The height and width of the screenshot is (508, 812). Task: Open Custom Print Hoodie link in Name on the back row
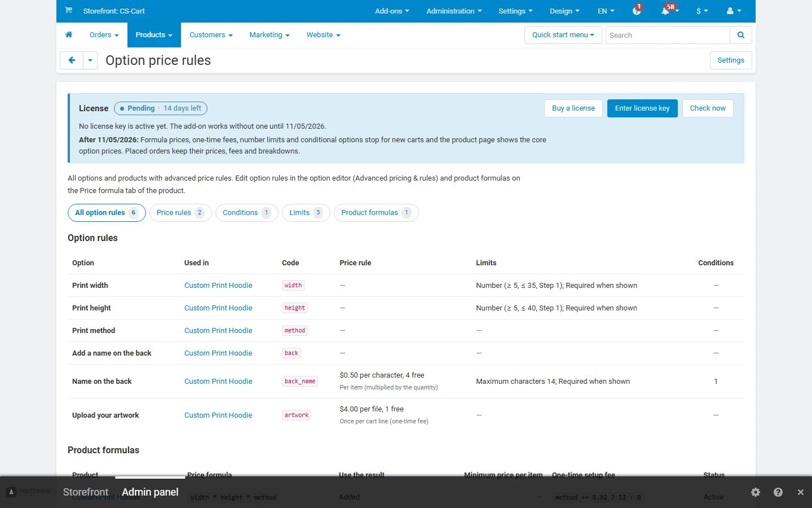coord(218,382)
